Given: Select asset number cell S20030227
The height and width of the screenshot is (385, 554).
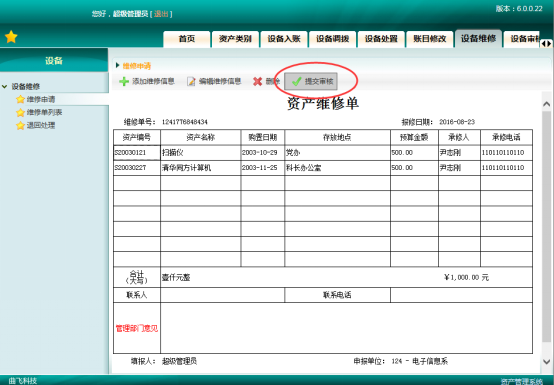Looking at the screenshot, I should [137, 168].
